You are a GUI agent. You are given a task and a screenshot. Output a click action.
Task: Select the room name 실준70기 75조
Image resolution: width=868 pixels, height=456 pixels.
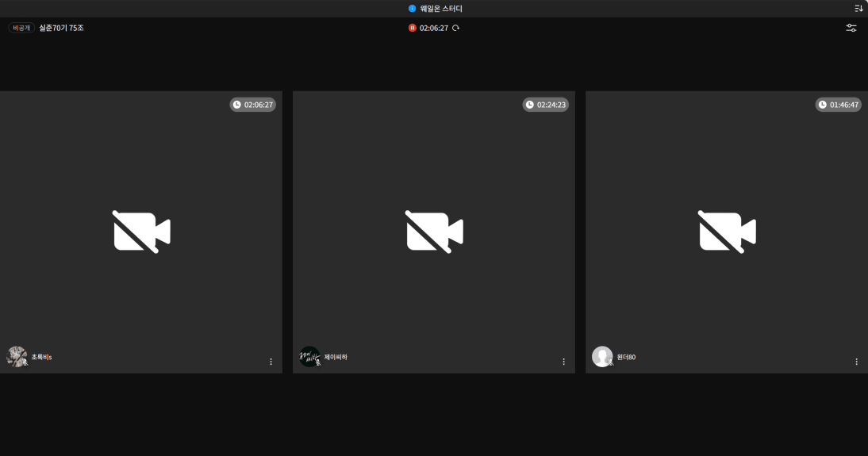click(x=61, y=28)
